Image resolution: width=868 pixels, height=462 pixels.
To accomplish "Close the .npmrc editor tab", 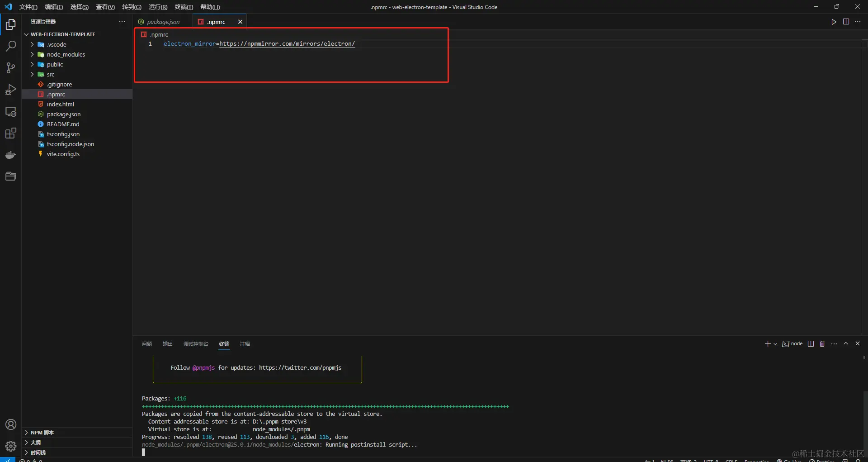I will 240,22.
